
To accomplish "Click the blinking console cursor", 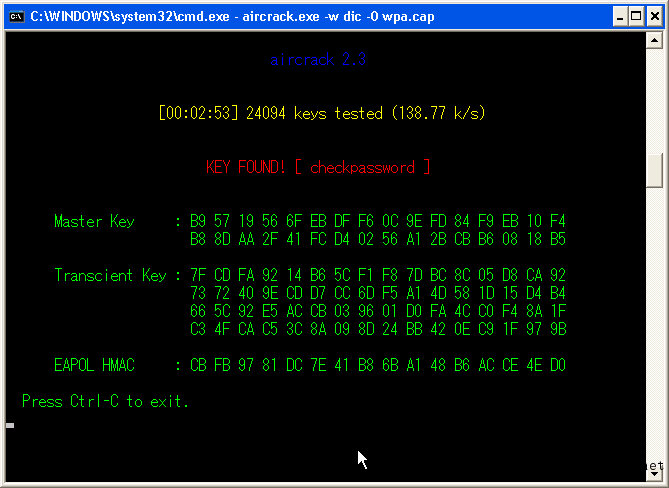I will pyautogui.click(x=10, y=425).
